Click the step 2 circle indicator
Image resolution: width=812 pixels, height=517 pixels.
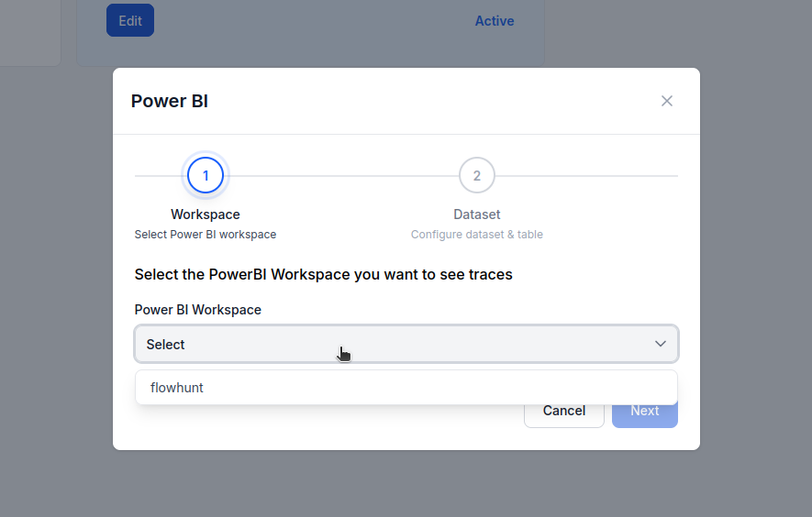pyautogui.click(x=477, y=175)
